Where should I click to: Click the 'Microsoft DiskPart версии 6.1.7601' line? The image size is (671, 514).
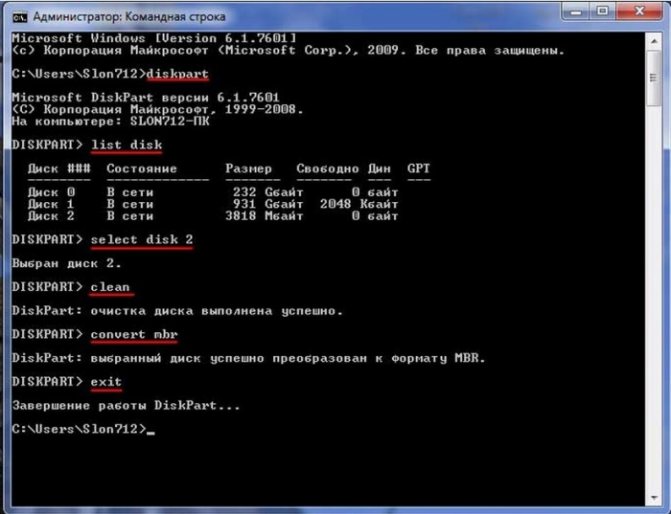click(x=145, y=98)
